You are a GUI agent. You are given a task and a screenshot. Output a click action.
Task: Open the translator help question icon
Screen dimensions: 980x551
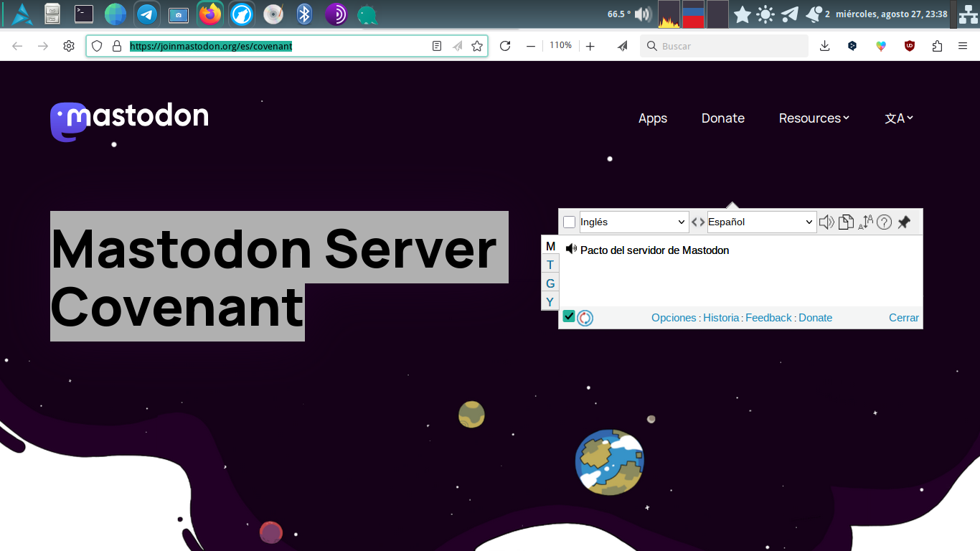[x=885, y=222]
